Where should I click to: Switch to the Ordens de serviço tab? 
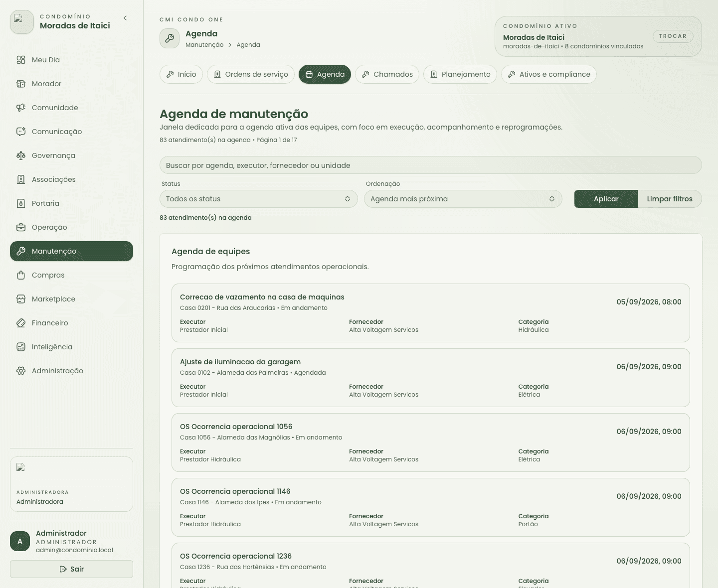251,74
